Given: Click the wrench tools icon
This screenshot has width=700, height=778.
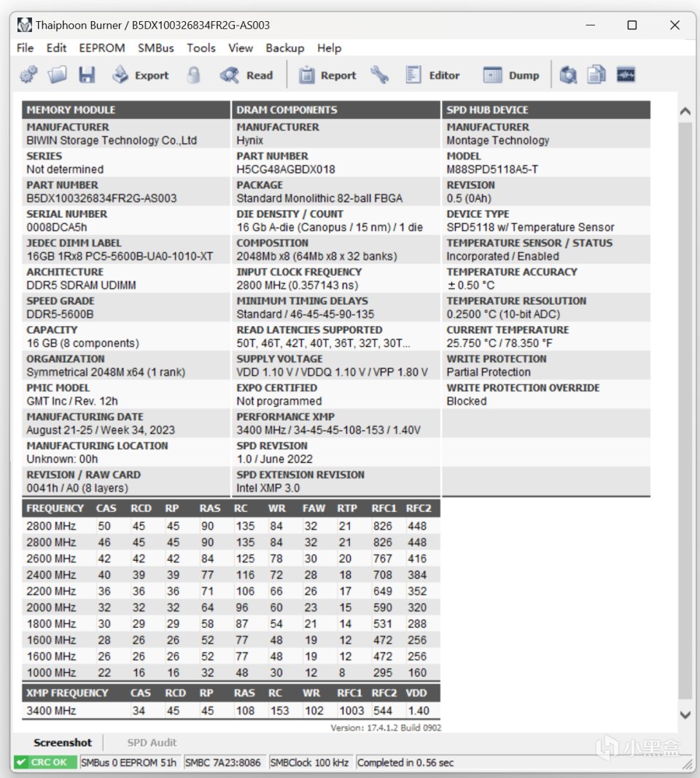Looking at the screenshot, I should [379, 75].
